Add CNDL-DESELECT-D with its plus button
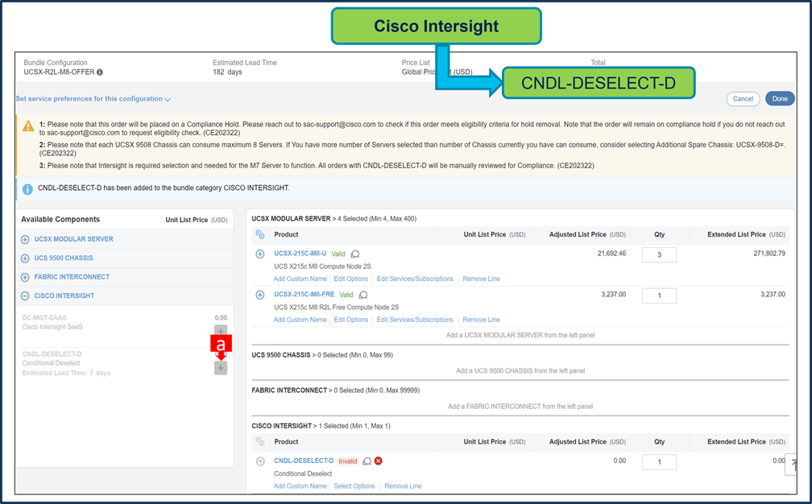812x504 pixels. pyautogui.click(x=221, y=368)
